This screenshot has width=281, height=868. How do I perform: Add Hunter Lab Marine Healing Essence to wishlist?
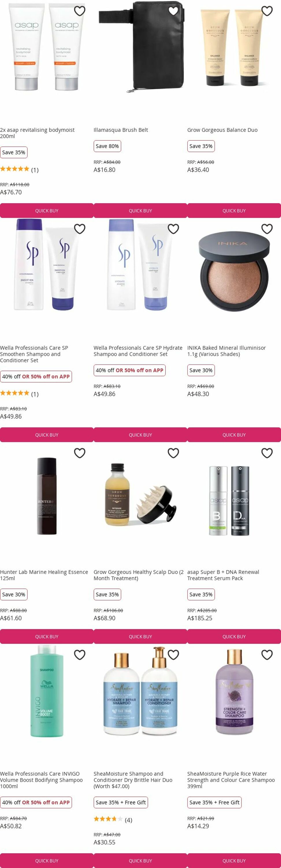tap(80, 453)
